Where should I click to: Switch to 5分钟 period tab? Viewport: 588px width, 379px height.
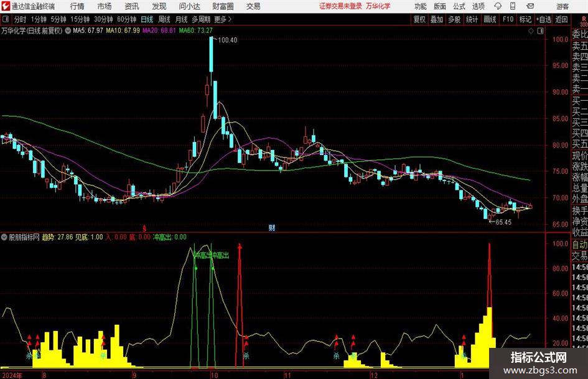(x=58, y=19)
